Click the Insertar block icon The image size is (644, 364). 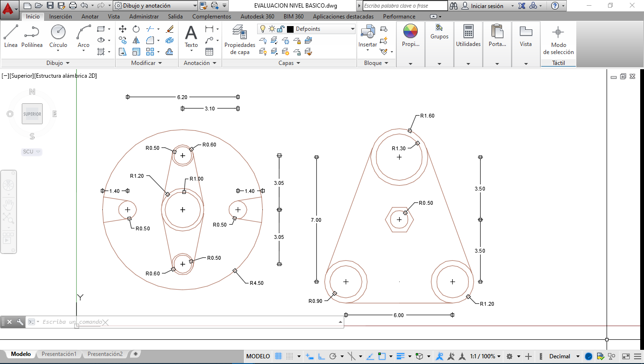(367, 36)
